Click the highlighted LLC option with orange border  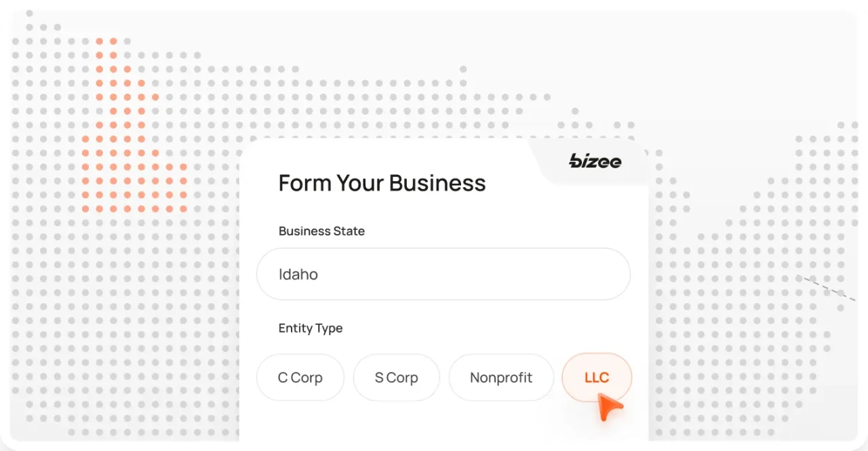pyautogui.click(x=597, y=377)
